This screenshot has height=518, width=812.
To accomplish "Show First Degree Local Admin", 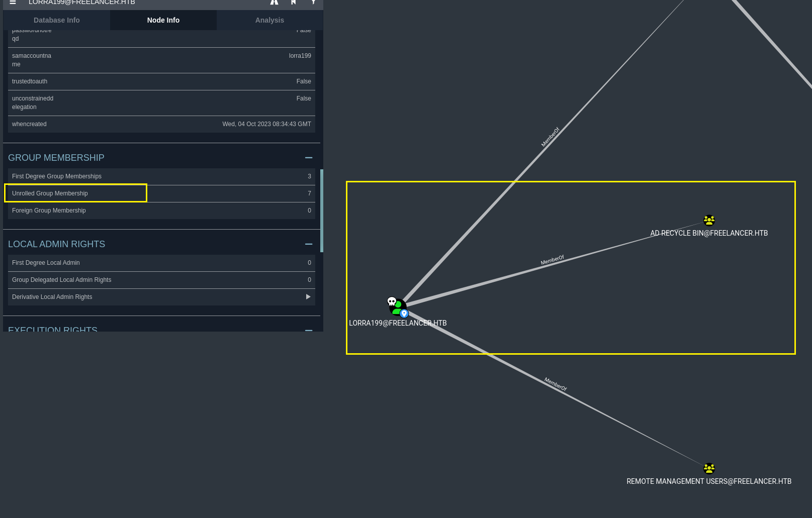I will 161,263.
